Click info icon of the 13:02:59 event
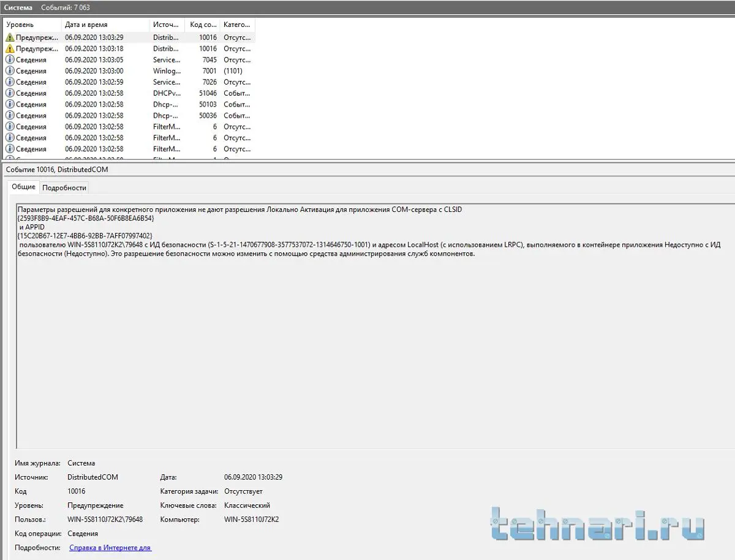 pyautogui.click(x=9, y=82)
